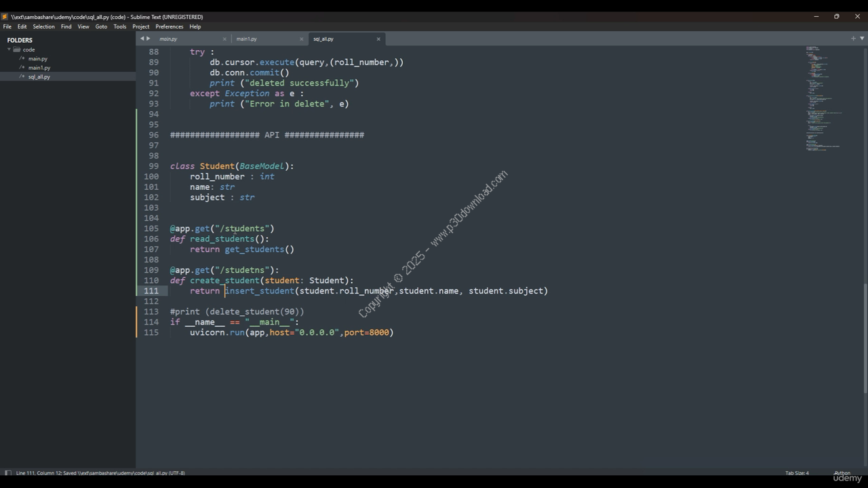Add a new tab with the plus icon
Viewport: 868px width, 488px height.
pyautogui.click(x=852, y=39)
